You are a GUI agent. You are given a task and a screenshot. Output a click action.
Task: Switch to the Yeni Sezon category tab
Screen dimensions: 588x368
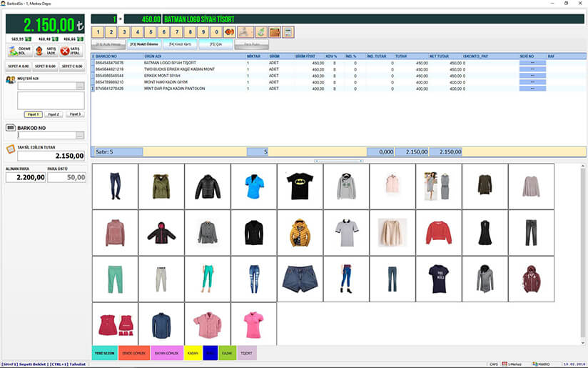coord(105,353)
